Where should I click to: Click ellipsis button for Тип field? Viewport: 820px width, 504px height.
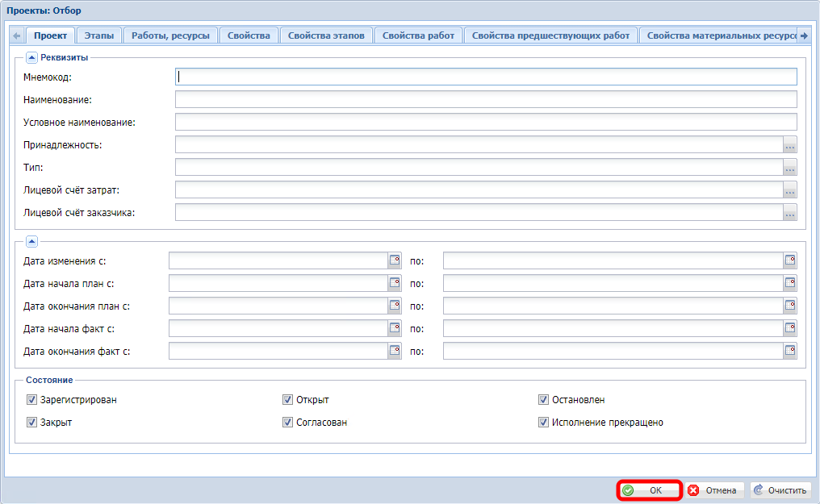coord(789,168)
